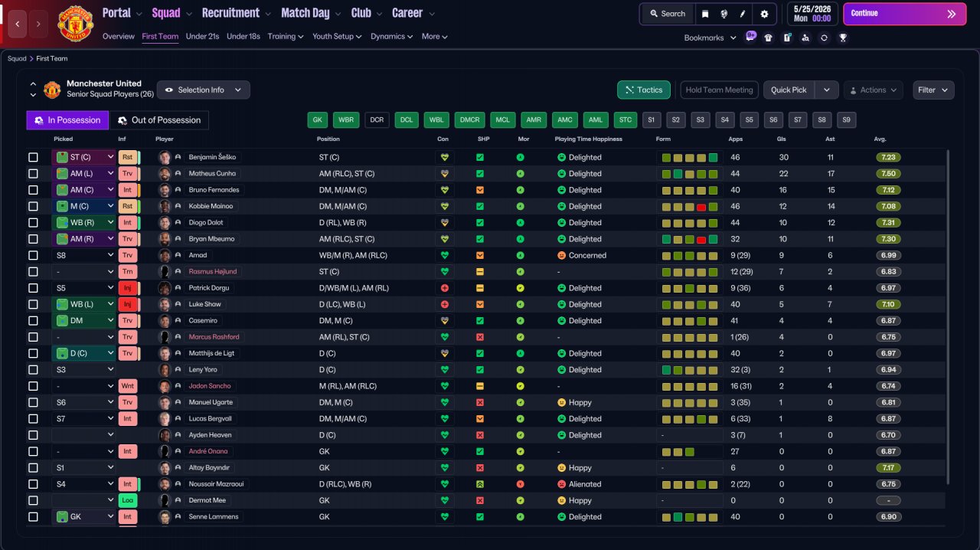The width and height of the screenshot is (980, 550).
Task: Open the settings gear icon
Action: [x=764, y=14]
